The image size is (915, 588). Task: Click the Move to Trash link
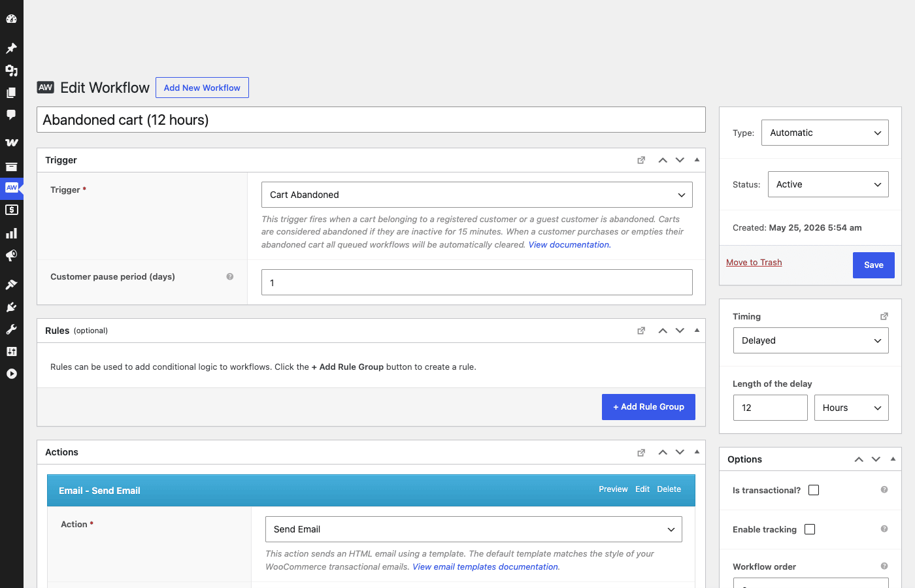(x=754, y=263)
